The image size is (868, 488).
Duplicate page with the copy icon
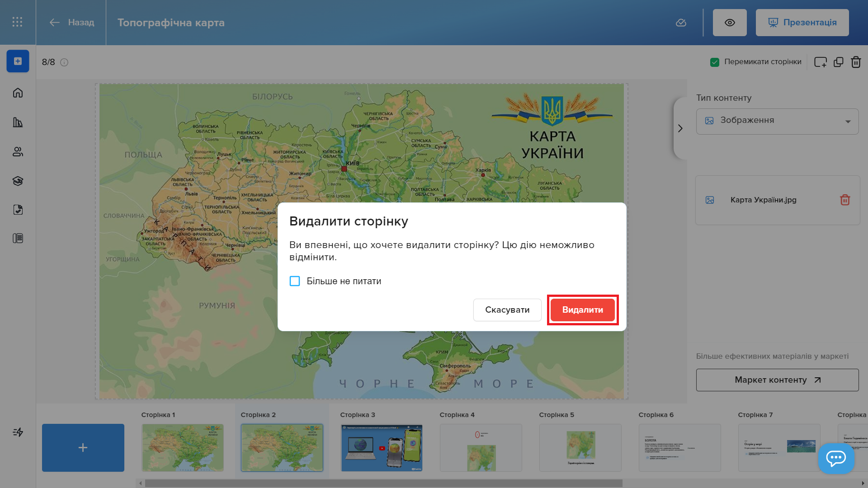coord(839,62)
